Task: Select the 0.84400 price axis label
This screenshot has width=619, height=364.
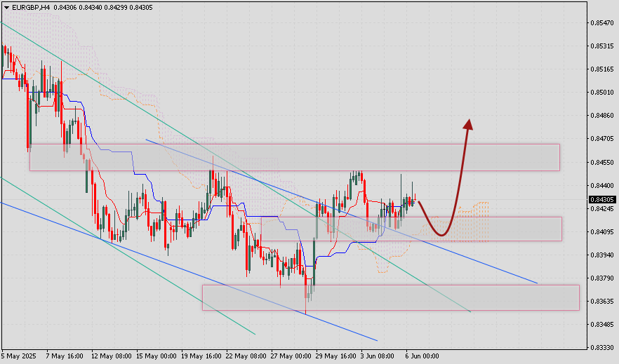Action: 602,185
